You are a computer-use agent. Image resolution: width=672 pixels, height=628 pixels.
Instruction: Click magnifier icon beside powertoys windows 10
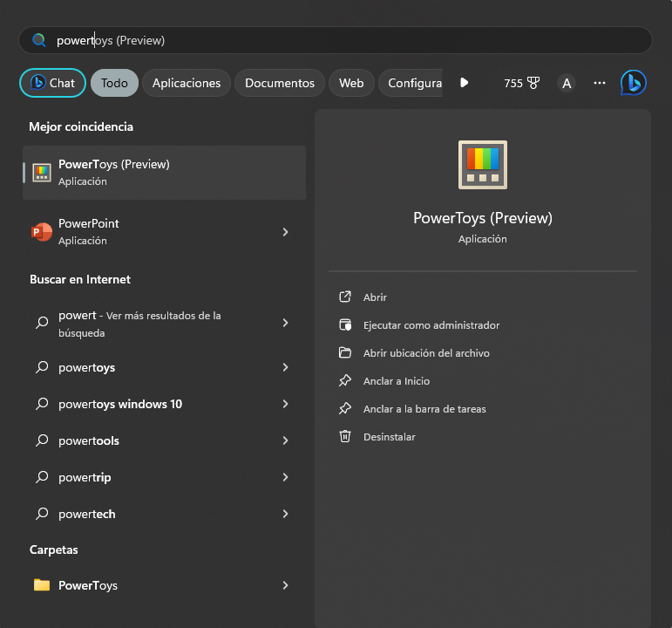[42, 403]
